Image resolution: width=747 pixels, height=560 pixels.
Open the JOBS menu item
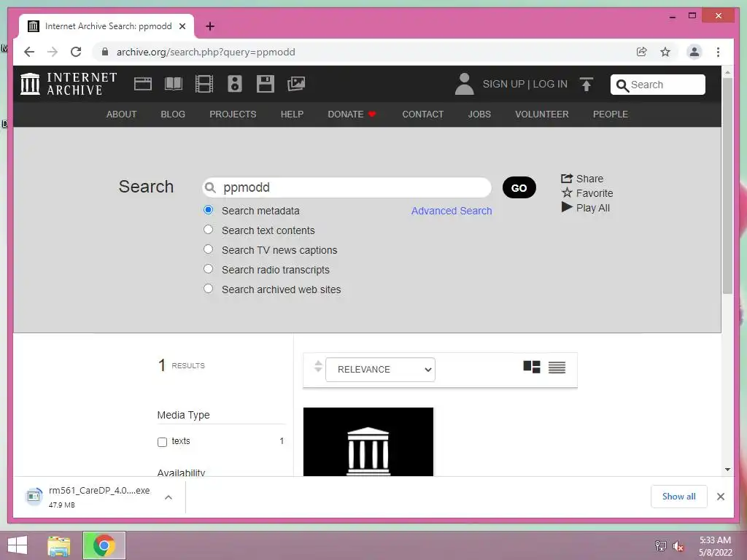point(479,114)
